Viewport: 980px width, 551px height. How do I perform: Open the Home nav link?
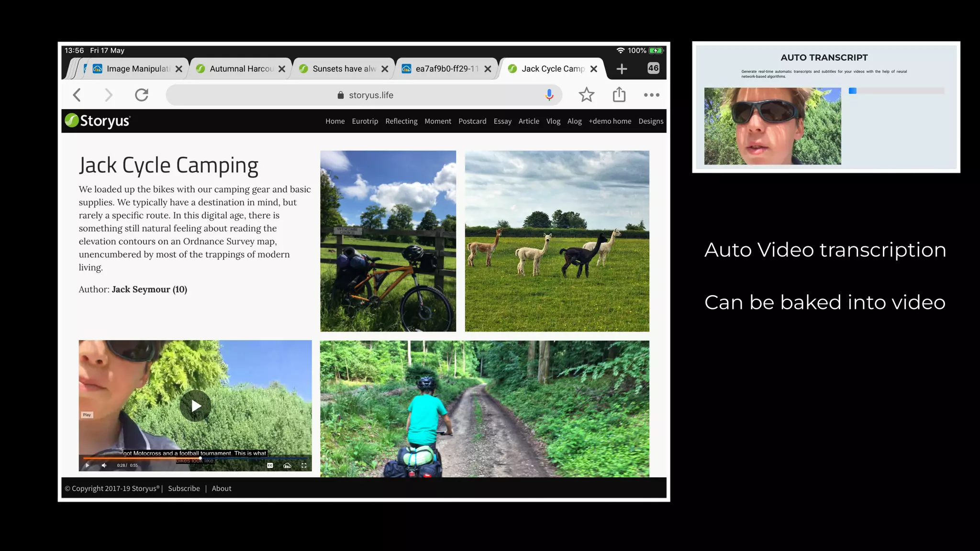click(335, 121)
